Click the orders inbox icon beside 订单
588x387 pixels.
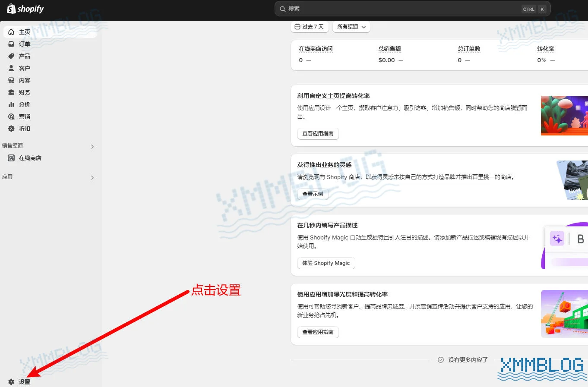(x=11, y=44)
